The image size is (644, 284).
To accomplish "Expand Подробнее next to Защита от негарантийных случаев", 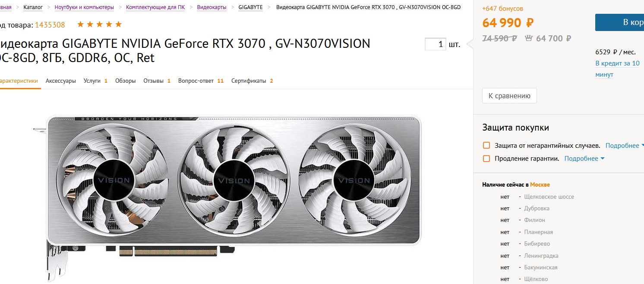I will (625, 146).
